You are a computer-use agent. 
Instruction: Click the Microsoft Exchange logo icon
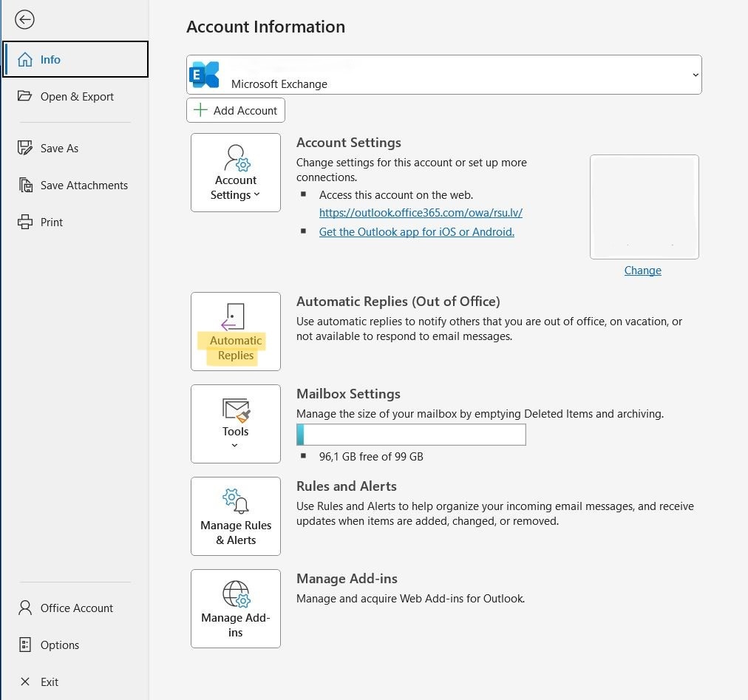(x=204, y=75)
